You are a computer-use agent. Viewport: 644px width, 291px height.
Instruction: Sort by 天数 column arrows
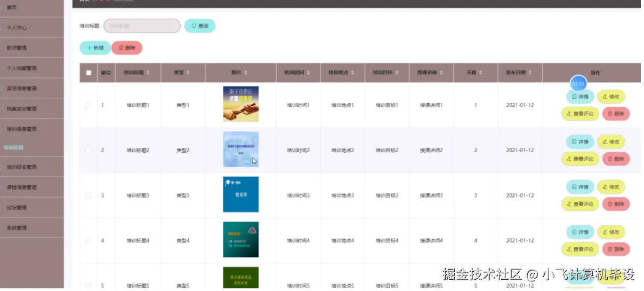[x=481, y=73]
